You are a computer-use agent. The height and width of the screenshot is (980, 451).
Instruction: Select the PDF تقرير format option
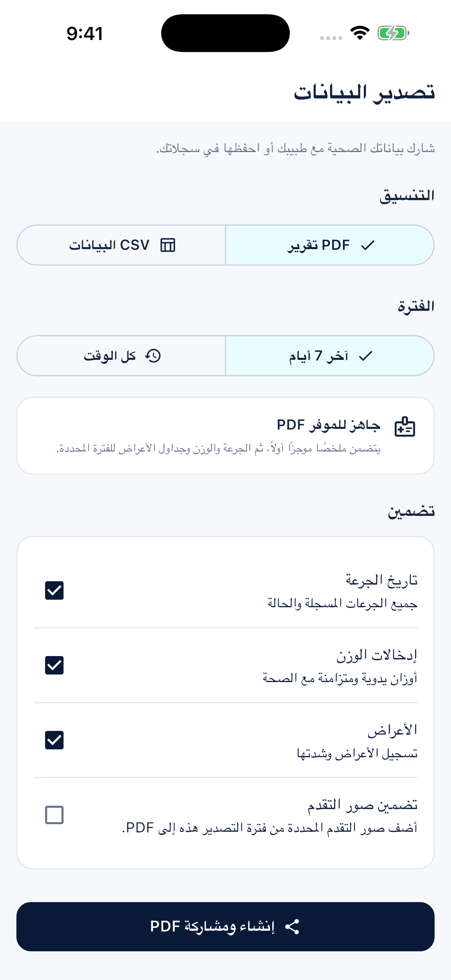pyautogui.click(x=330, y=245)
